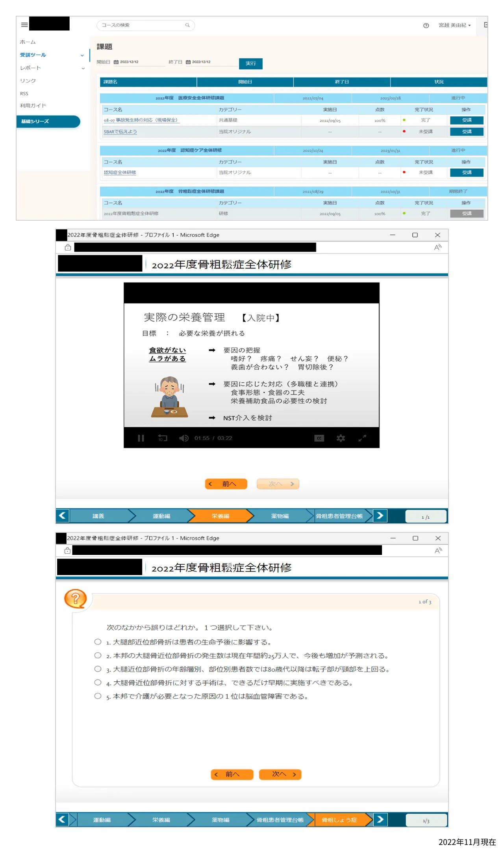Select option 5 about 脳血管障害
This screenshot has height=856, width=504.
pyautogui.click(x=98, y=696)
